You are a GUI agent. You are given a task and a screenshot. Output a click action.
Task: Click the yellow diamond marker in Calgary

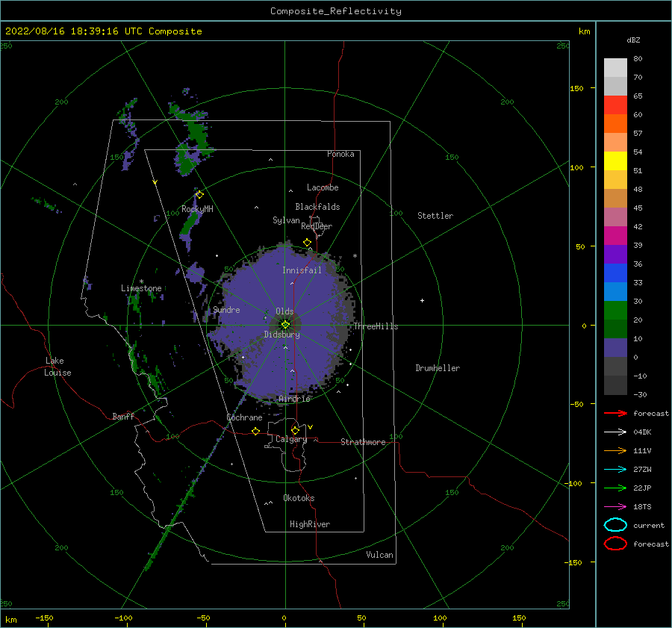pyautogui.click(x=295, y=430)
